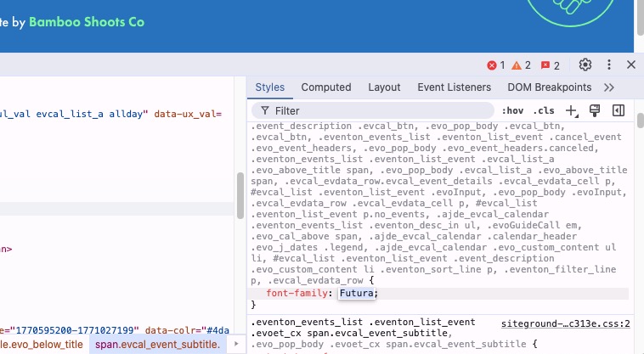Open the DOM Breakpoints tab
The height and width of the screenshot is (354, 644).
tap(549, 87)
